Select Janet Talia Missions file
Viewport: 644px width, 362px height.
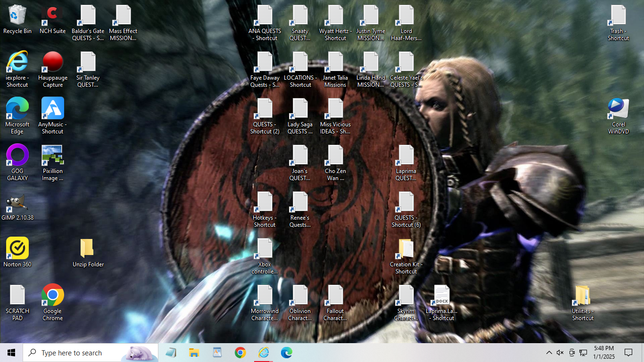click(336, 69)
